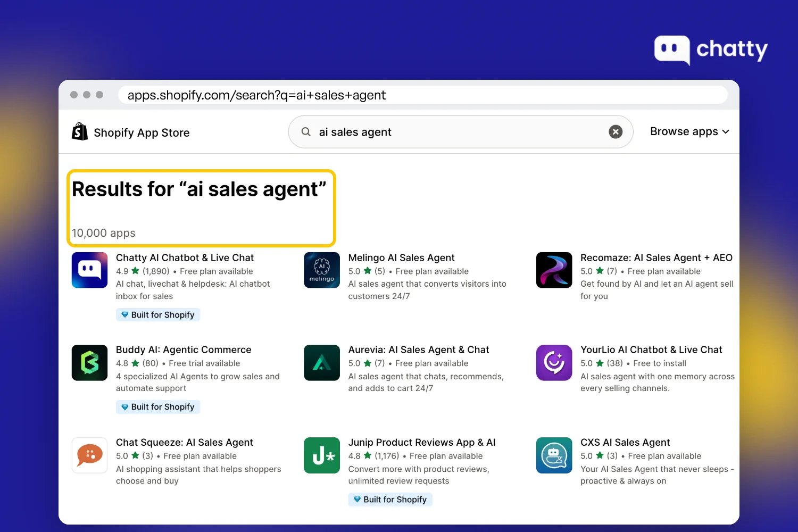Click Results for "ai sales agent" heading
Image resolution: width=798 pixels, height=532 pixels.
tap(199, 189)
